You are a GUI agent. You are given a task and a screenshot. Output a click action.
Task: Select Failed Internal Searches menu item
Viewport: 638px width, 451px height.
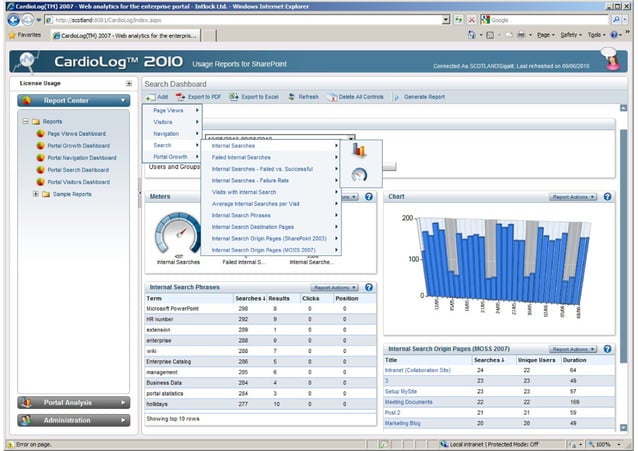[271, 158]
